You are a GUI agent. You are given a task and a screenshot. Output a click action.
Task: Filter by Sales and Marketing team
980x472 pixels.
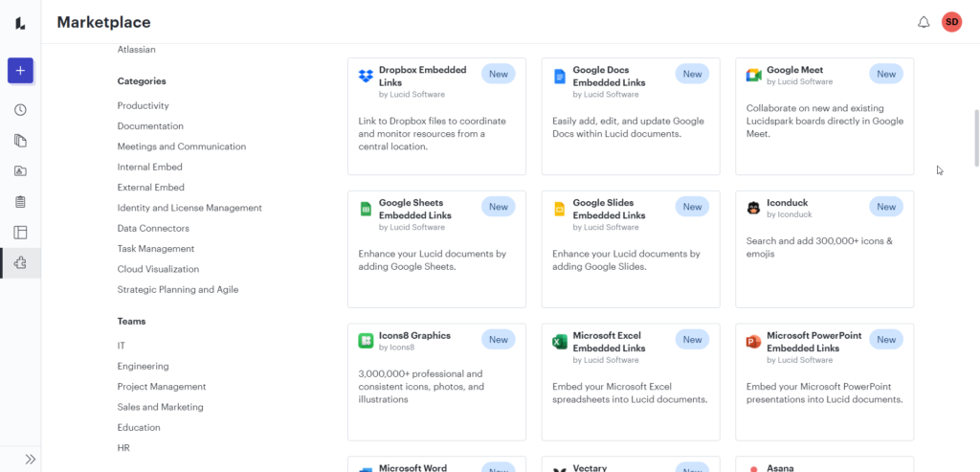click(161, 407)
